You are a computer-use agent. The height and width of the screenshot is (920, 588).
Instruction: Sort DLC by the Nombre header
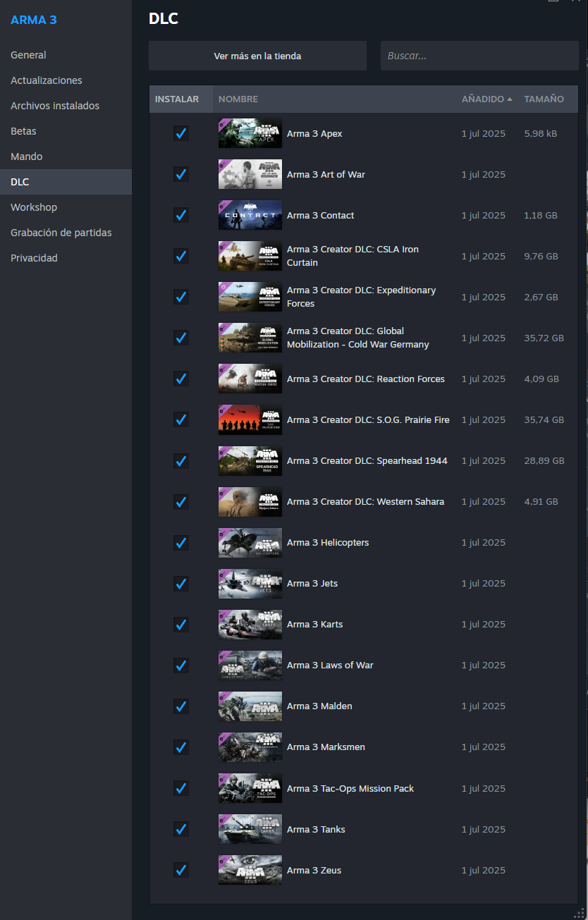[238, 99]
